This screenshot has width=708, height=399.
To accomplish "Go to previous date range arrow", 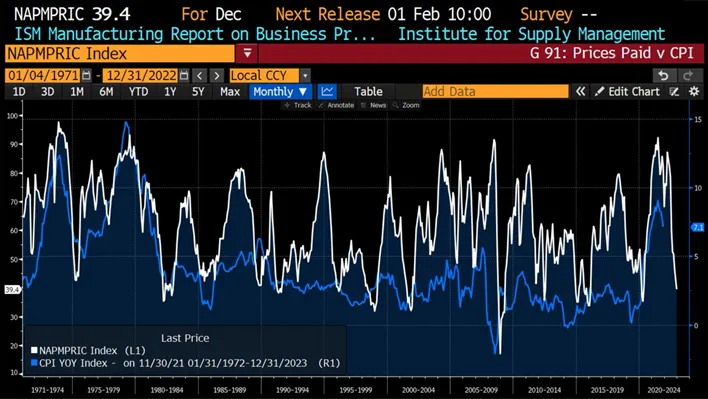I will (200, 75).
